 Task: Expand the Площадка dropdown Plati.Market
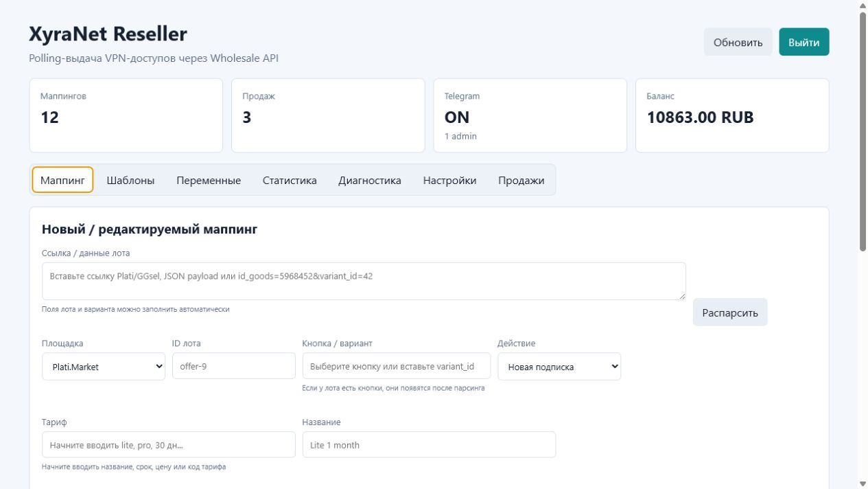pyautogui.click(x=104, y=366)
